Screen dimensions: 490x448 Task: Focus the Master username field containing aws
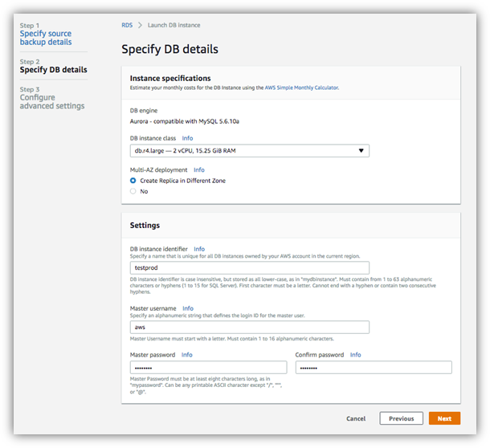coord(250,327)
